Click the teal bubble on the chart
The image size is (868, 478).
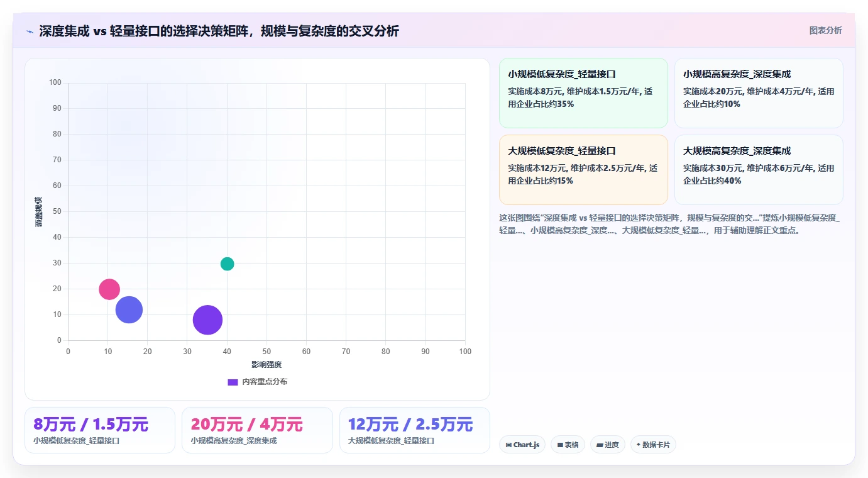pyautogui.click(x=227, y=264)
